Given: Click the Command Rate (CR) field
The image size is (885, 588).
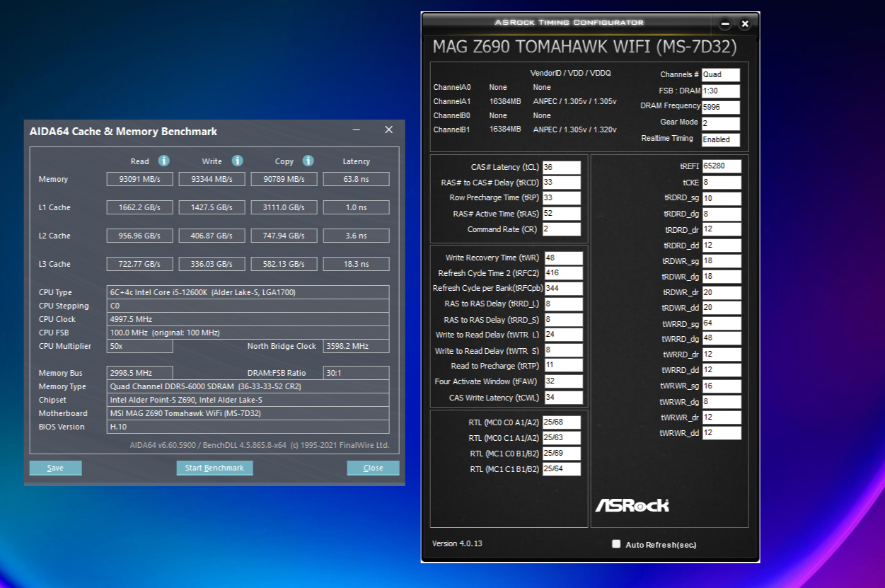Looking at the screenshot, I should click(x=562, y=229).
